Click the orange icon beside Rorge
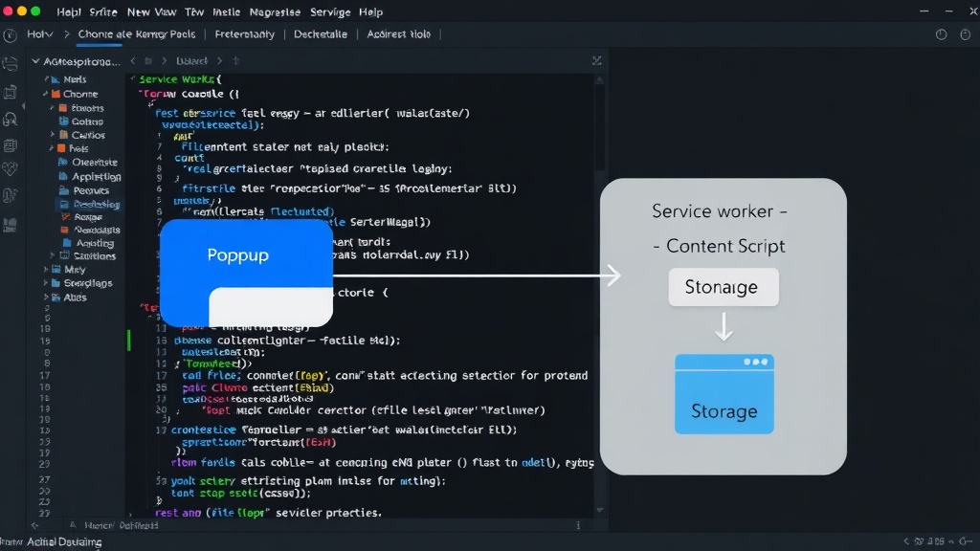Viewport: 980px width, 551px height. tap(65, 217)
